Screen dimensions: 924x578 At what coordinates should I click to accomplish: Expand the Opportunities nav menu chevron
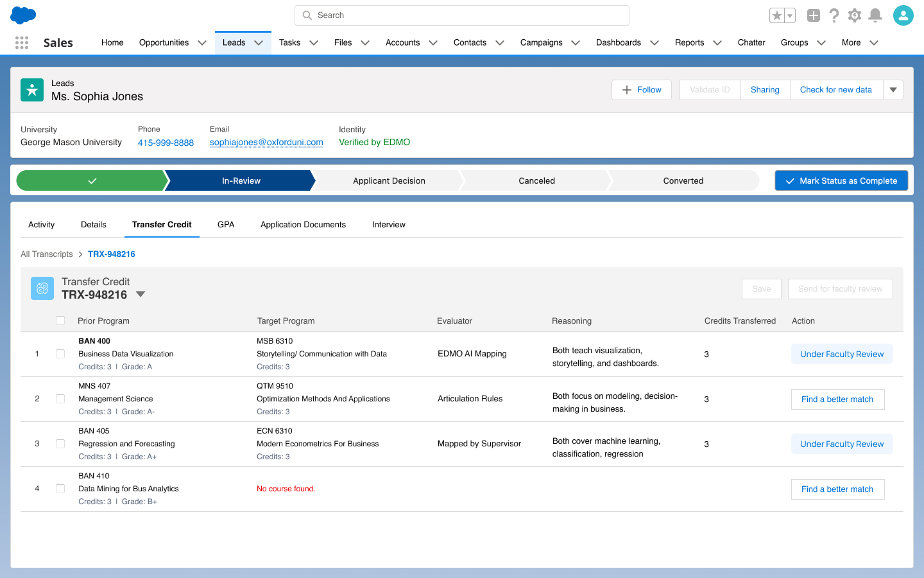pos(202,43)
